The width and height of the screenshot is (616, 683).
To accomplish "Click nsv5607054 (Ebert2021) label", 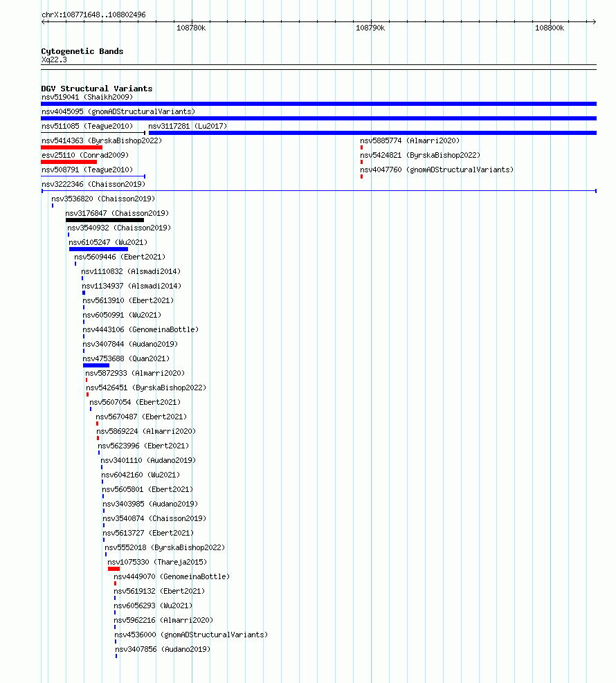I will [135, 402].
